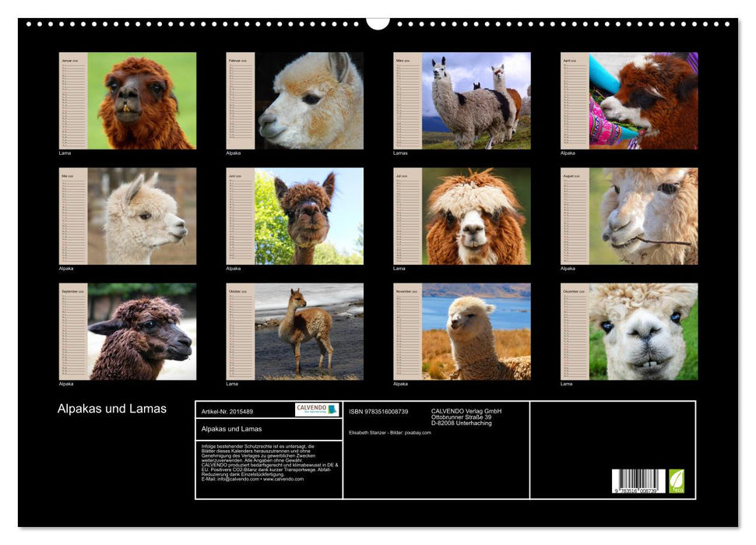The height and width of the screenshot is (545, 756).
Task: Expand the April month header
Action: 568,59
